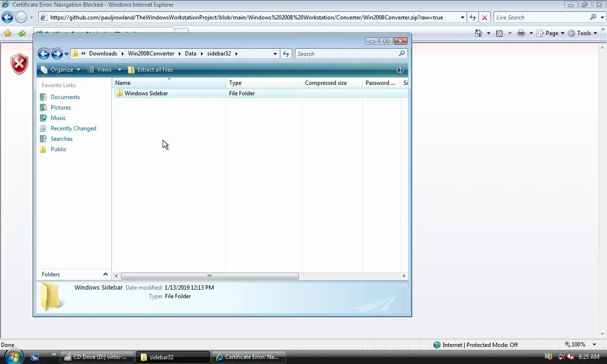Click the IE forward button
Screen dimensions: 607x364
[21, 18]
